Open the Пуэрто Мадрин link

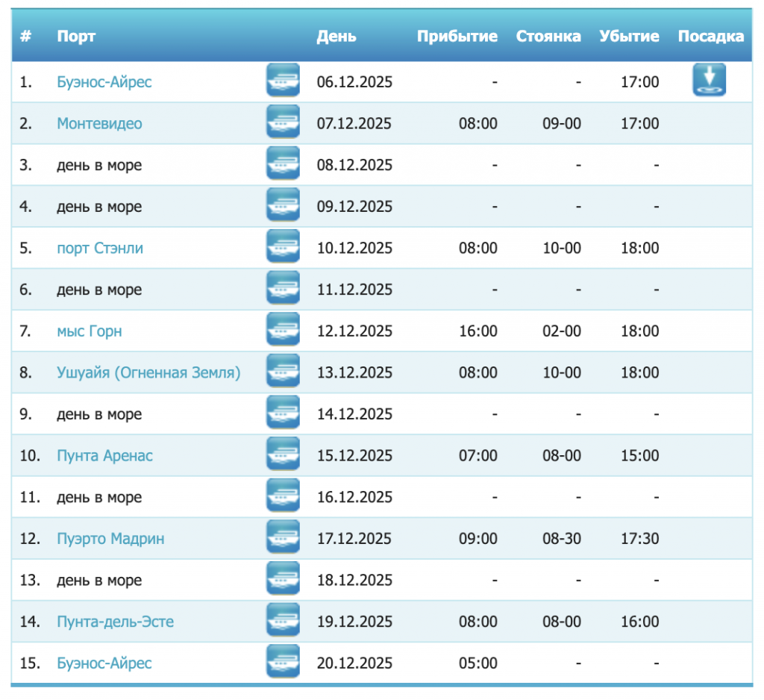click(110, 538)
